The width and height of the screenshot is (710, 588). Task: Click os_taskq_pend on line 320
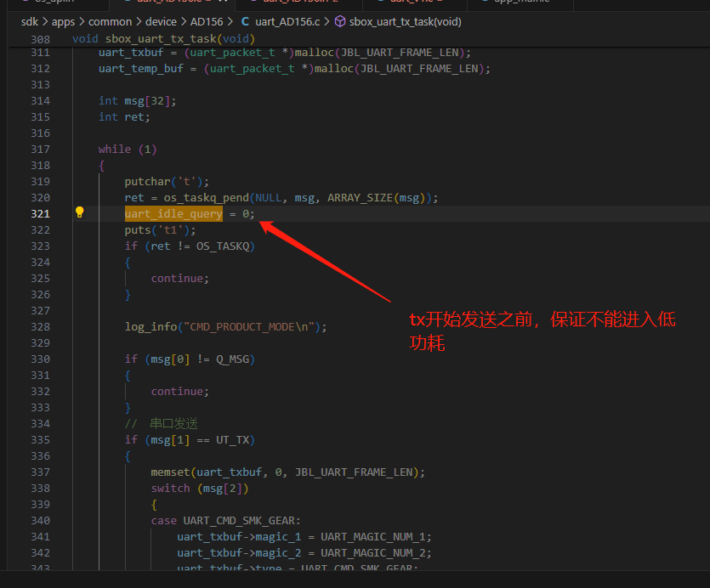tap(206, 198)
